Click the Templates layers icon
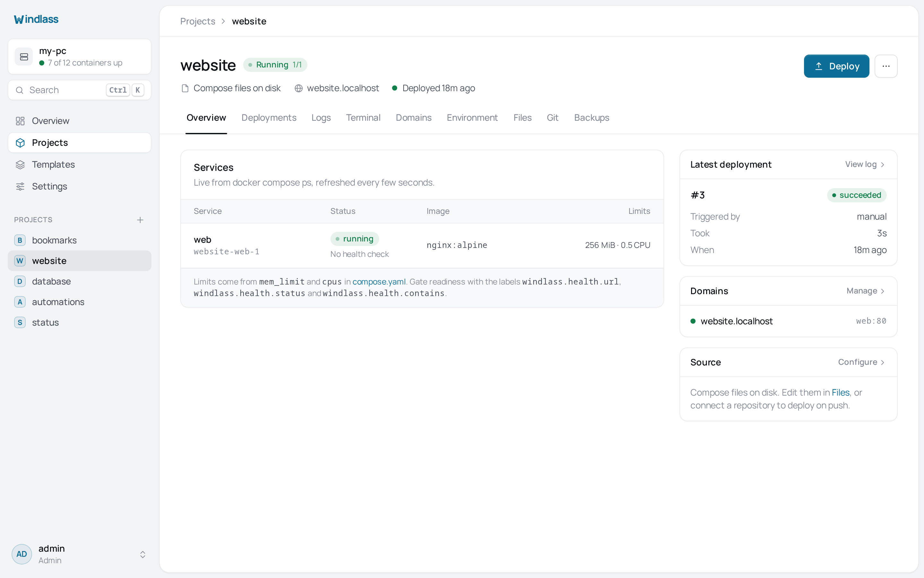924x578 pixels. pos(20,164)
